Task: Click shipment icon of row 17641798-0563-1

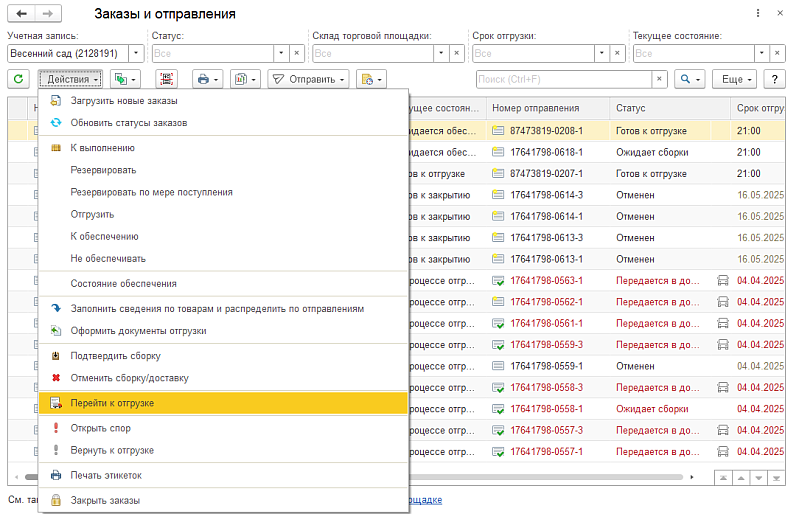Action: [x=498, y=281]
